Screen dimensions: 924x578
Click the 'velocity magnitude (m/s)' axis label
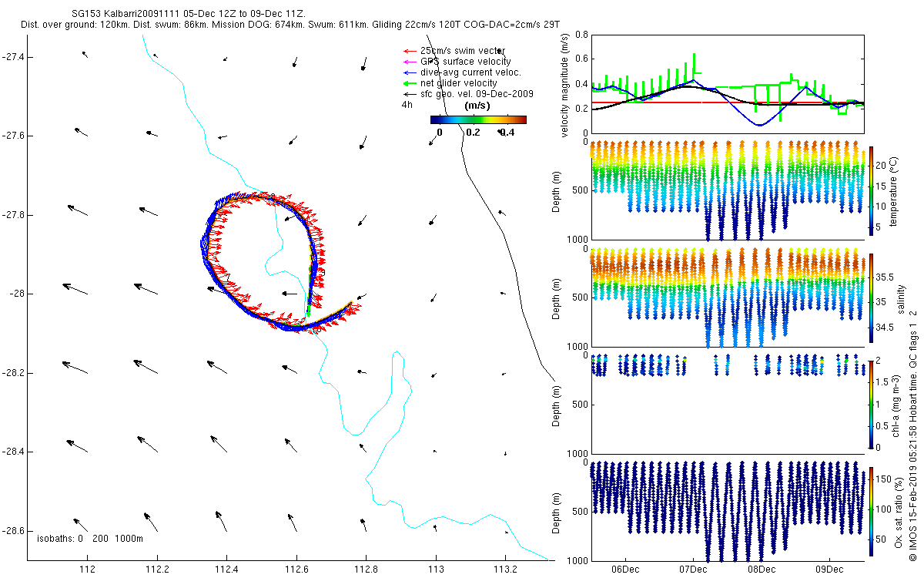564,86
